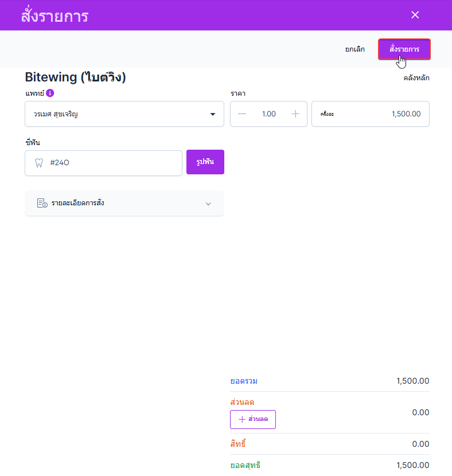452x476 pixels.
Task: Click the quantity value 1.00
Action: (268, 114)
